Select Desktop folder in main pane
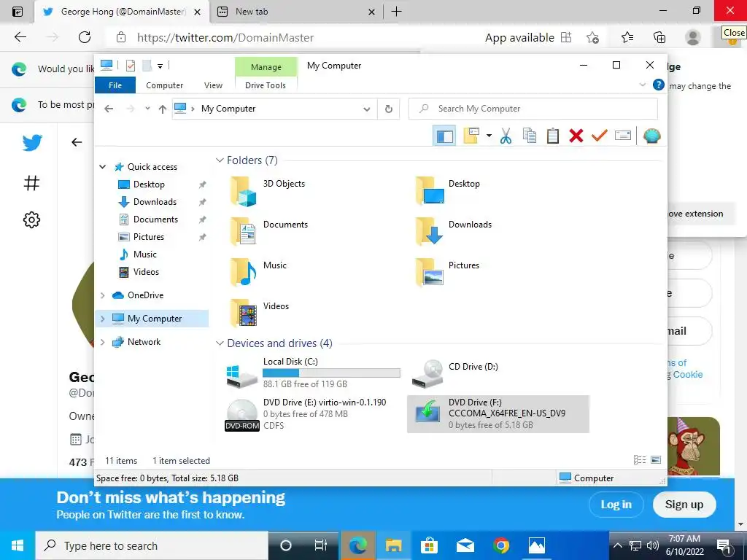Image resolution: width=747 pixels, height=560 pixels. (x=447, y=191)
